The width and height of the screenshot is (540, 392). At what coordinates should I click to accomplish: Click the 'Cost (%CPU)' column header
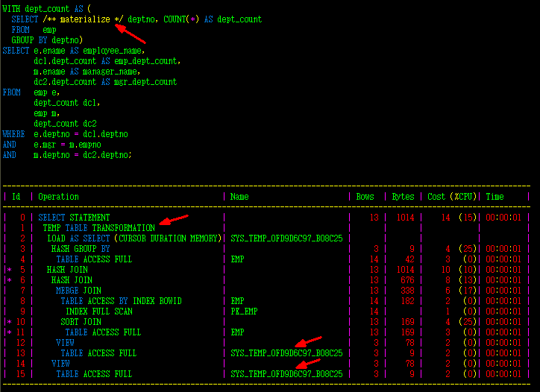coord(452,197)
